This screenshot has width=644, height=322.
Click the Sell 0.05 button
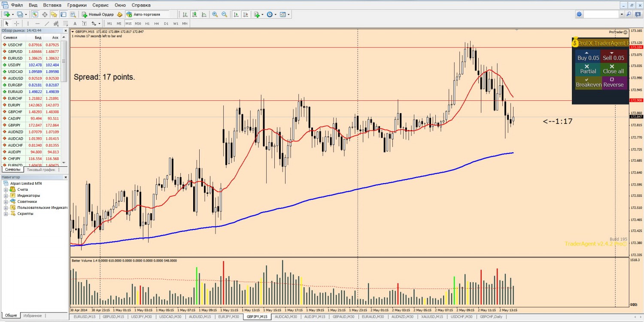614,56
